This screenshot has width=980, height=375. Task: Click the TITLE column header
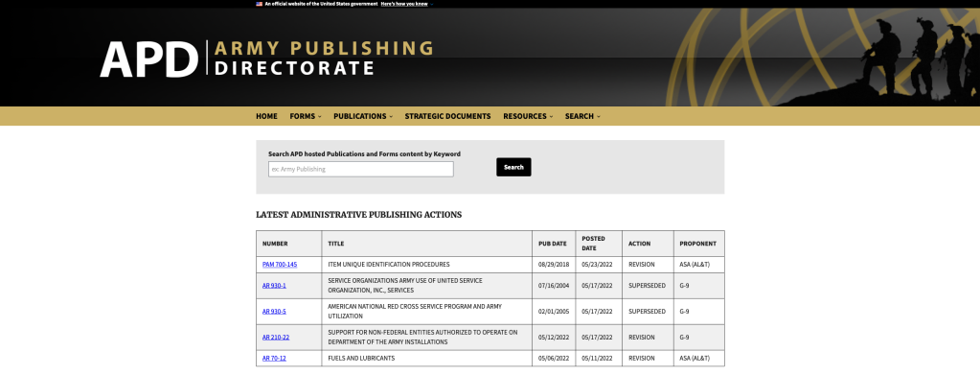click(x=427, y=244)
